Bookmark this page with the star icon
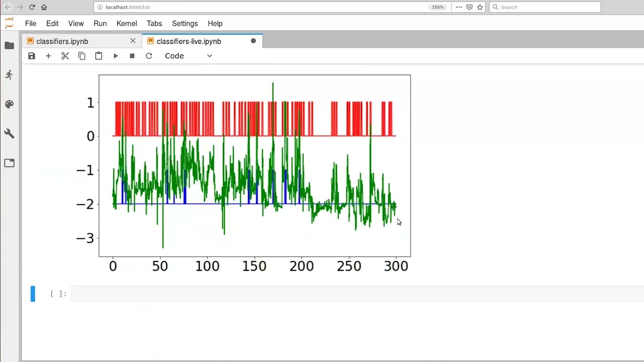Screen dimensions: 644x362 pyautogui.click(x=480, y=7)
